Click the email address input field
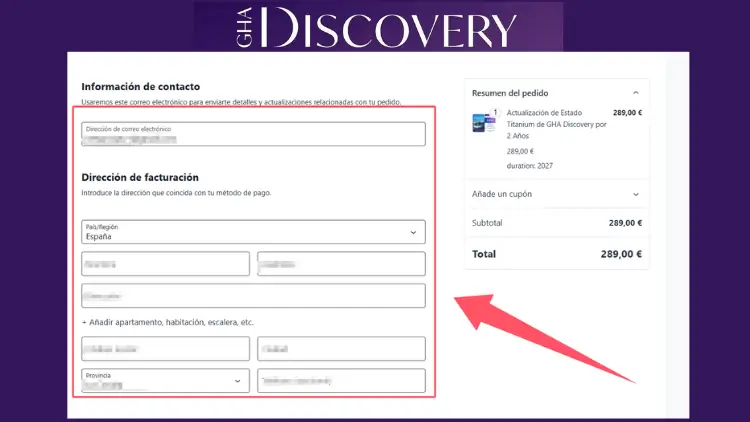The image size is (750, 422). [x=253, y=134]
